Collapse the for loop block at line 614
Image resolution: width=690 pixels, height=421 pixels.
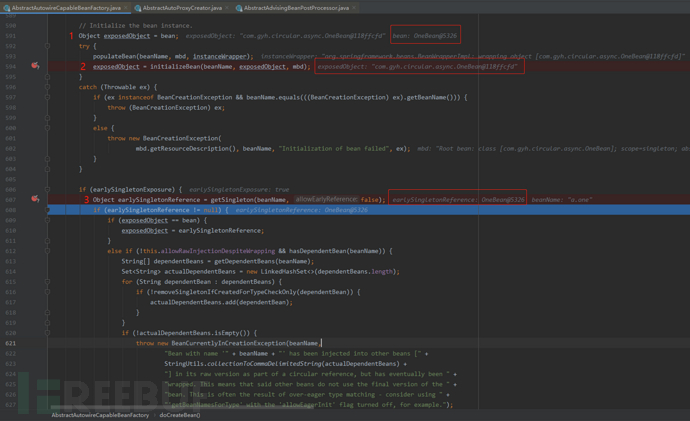[47, 281]
